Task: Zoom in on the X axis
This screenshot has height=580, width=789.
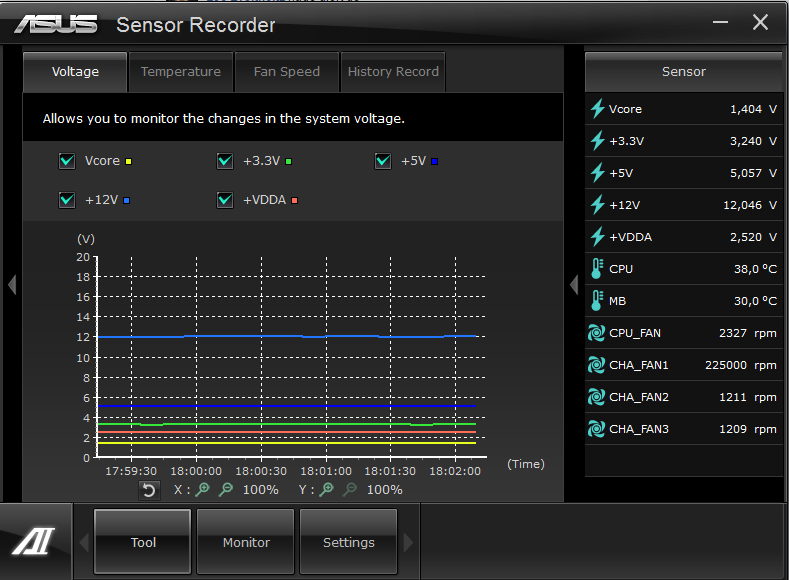Action: (202, 489)
